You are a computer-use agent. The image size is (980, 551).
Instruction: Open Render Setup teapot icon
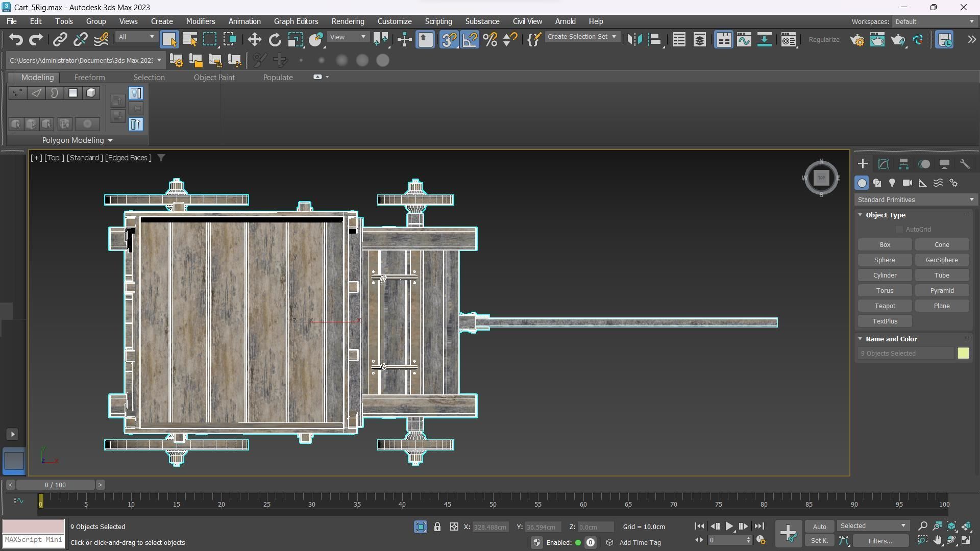point(857,40)
